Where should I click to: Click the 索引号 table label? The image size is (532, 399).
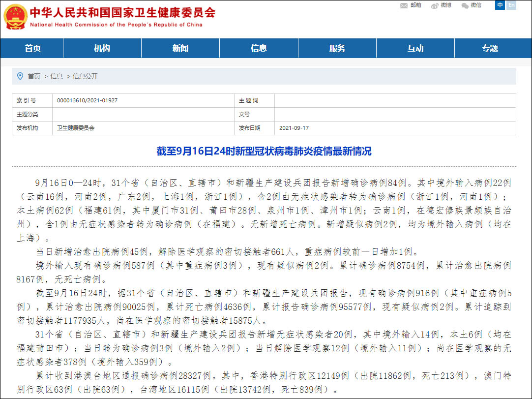(x=27, y=100)
